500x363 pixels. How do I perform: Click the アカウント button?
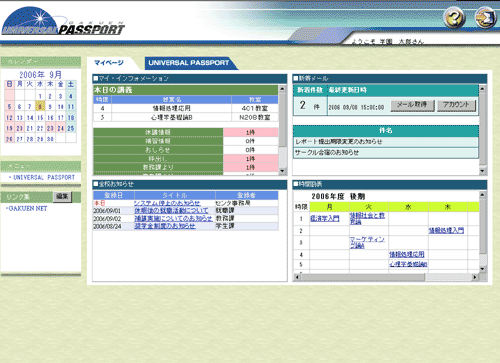point(456,105)
